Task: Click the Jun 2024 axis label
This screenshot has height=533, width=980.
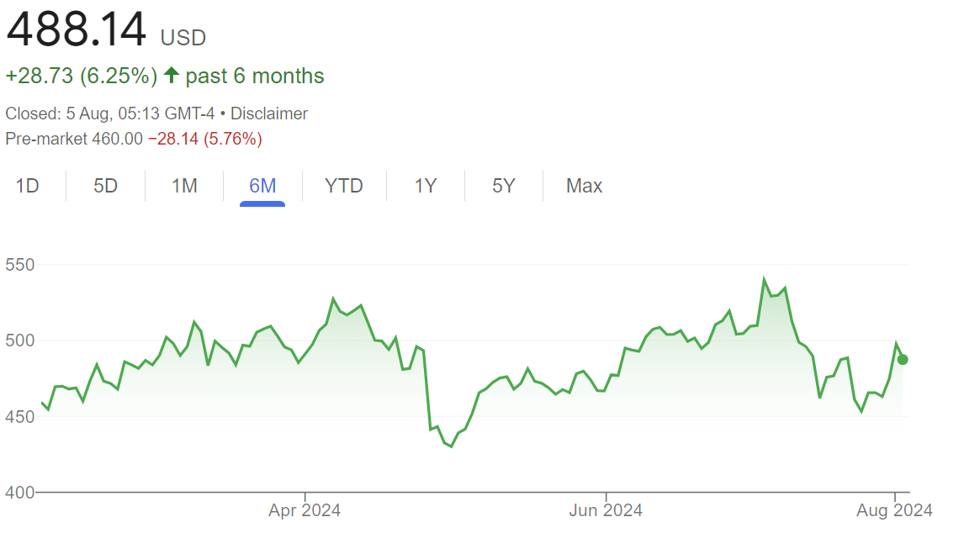Action: (606, 510)
